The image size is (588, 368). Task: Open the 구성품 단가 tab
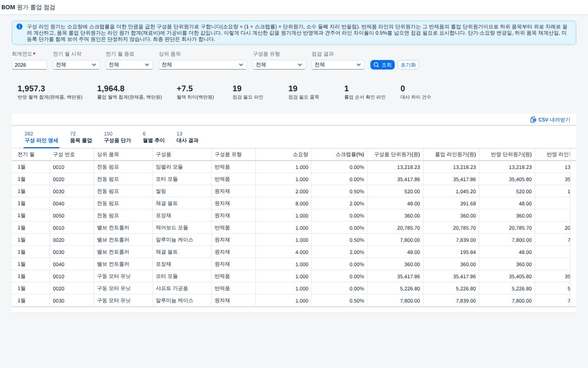[117, 137]
